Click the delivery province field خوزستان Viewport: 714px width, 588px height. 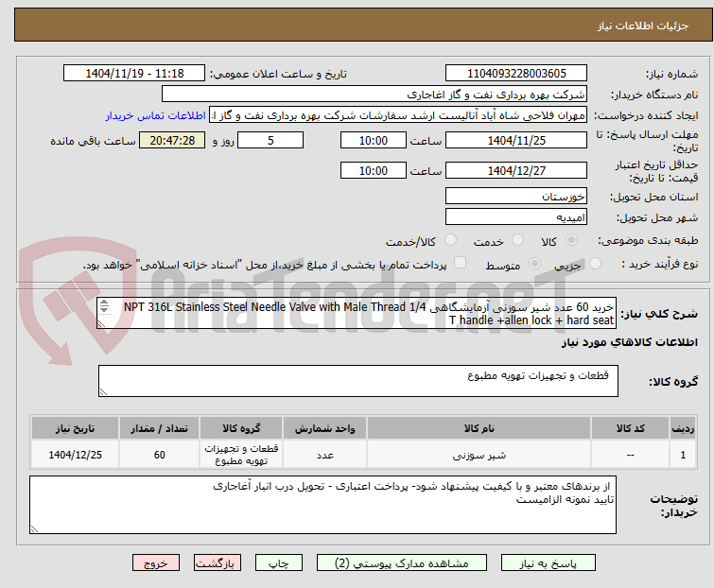[516, 196]
